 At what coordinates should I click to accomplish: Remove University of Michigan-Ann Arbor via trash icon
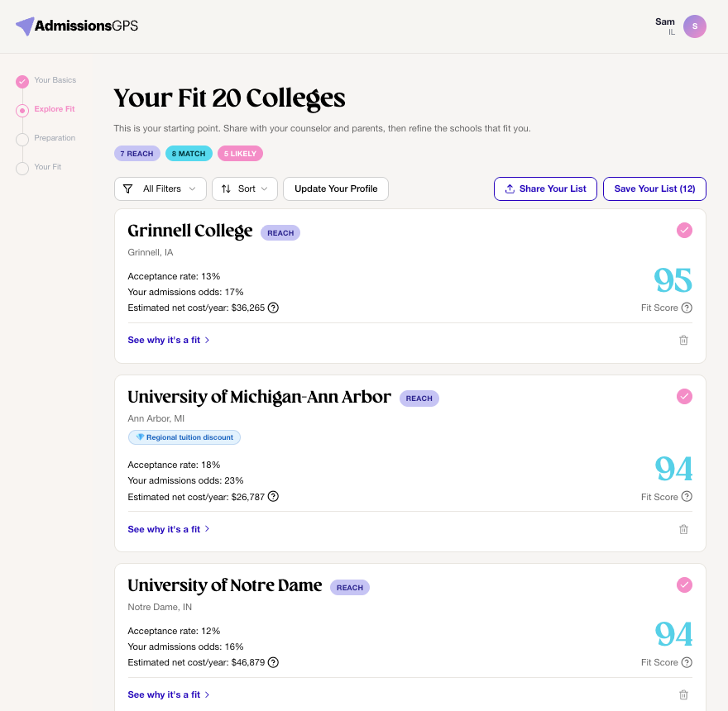(683, 529)
